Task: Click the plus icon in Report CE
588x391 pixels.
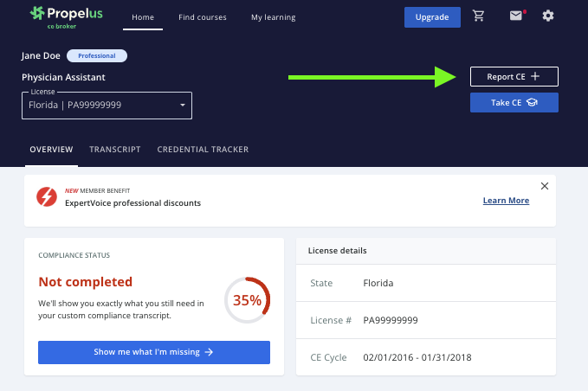Action: 535,77
